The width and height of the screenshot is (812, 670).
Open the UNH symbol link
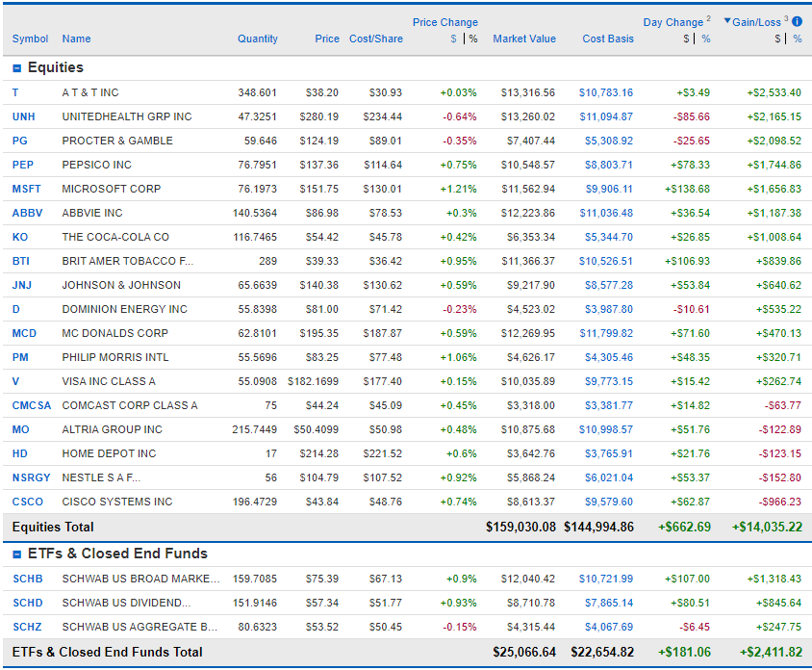click(x=24, y=117)
